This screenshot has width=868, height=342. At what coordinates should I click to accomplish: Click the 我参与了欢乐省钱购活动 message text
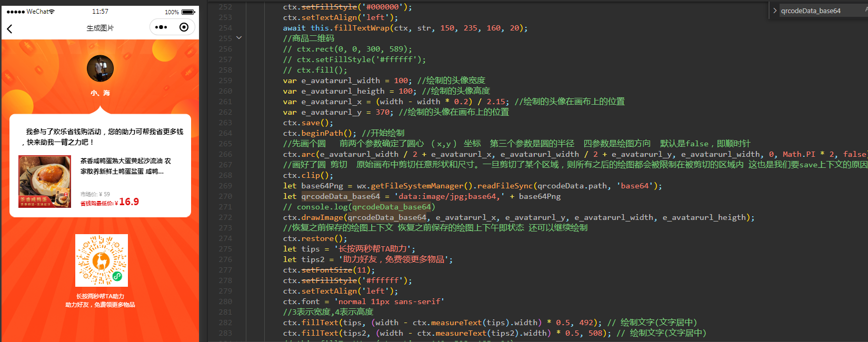[102, 137]
